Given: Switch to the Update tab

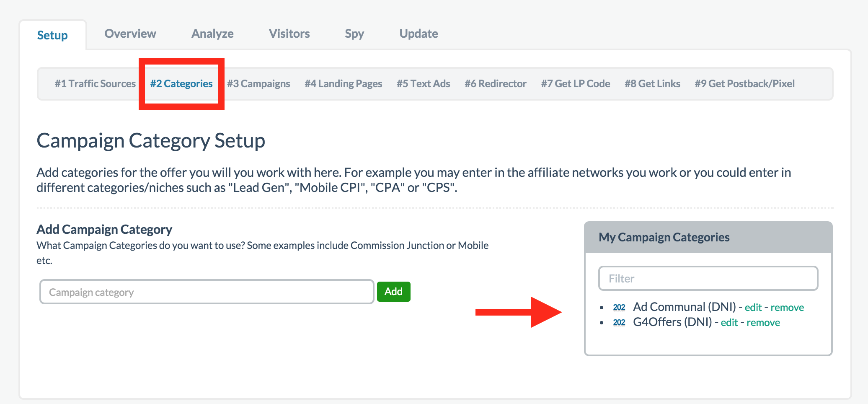Looking at the screenshot, I should (x=418, y=34).
